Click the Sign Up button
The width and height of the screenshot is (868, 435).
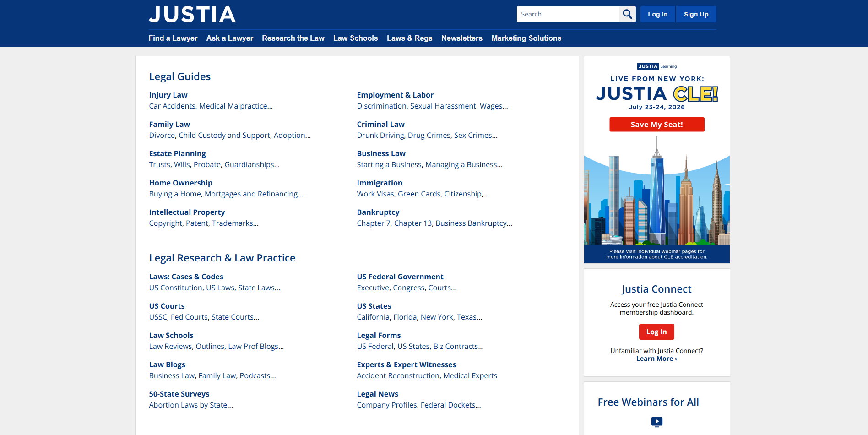point(696,14)
